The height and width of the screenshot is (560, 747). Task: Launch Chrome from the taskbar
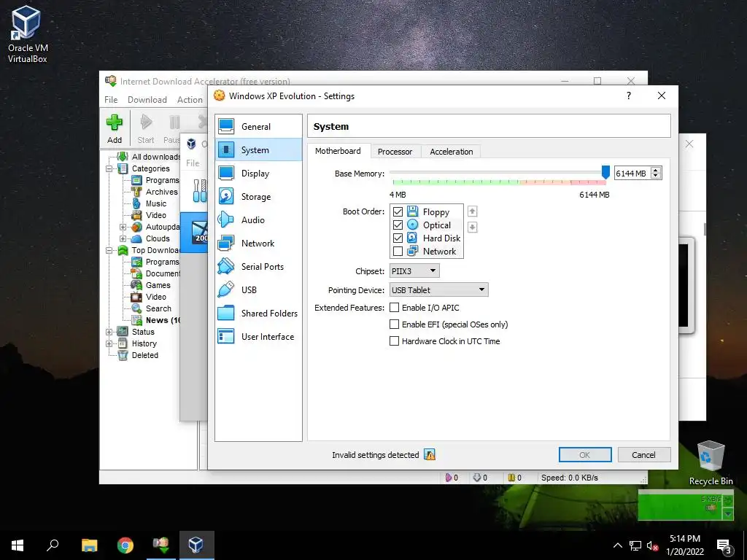(x=125, y=545)
